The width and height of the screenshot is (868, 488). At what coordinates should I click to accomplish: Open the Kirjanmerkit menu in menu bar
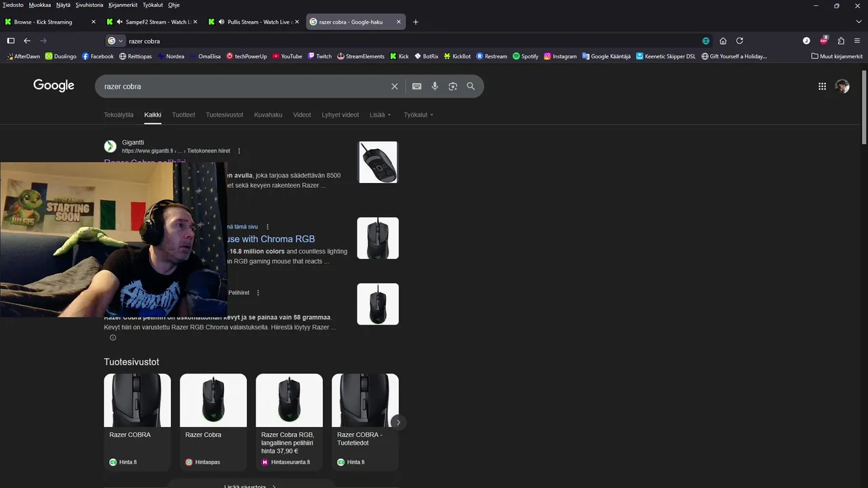coord(123,5)
